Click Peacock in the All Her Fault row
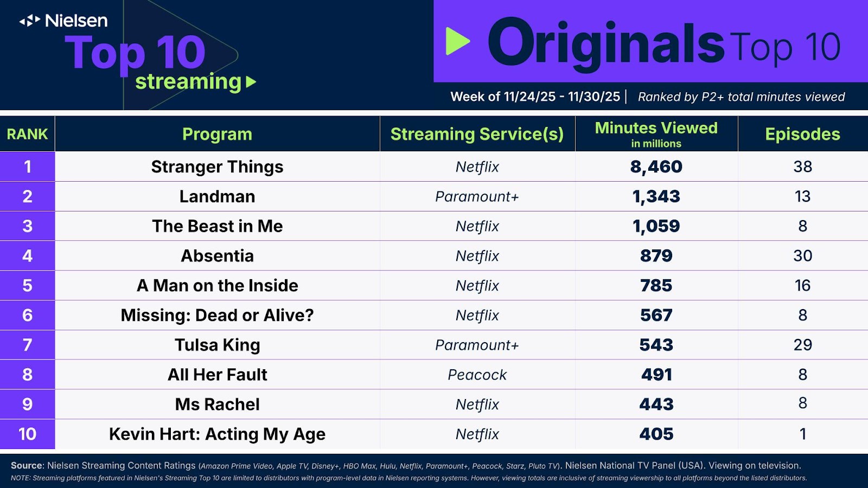 (x=477, y=375)
